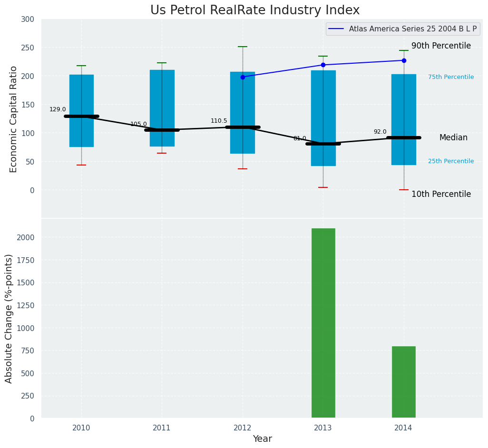The width and height of the screenshot is (488, 448).
Task: Select the blue data point for 2014
Action: pyautogui.click(x=404, y=60)
